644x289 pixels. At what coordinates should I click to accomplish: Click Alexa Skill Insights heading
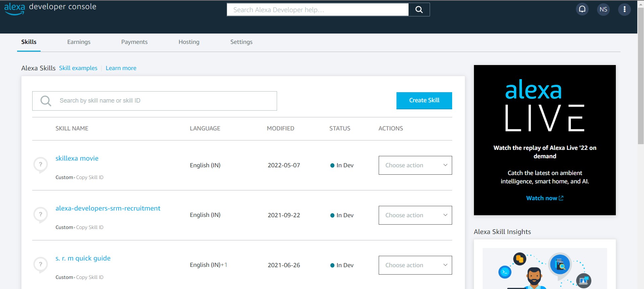502,232
